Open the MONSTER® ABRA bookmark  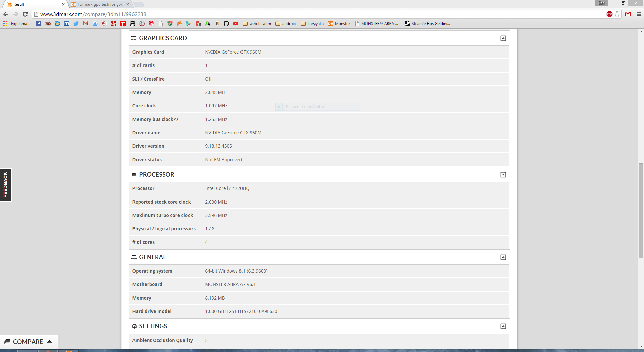[x=377, y=24]
